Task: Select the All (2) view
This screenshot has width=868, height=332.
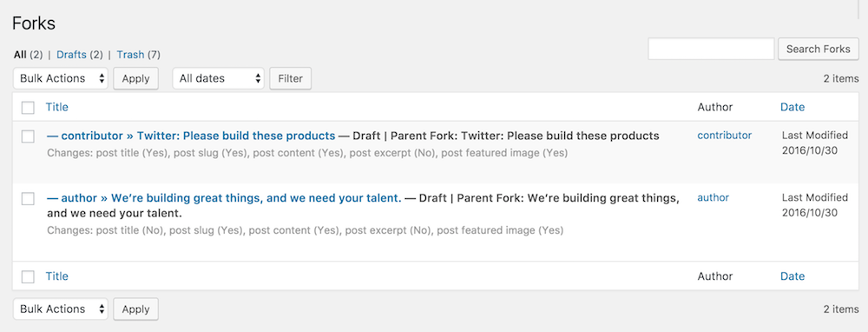Action: [x=29, y=54]
